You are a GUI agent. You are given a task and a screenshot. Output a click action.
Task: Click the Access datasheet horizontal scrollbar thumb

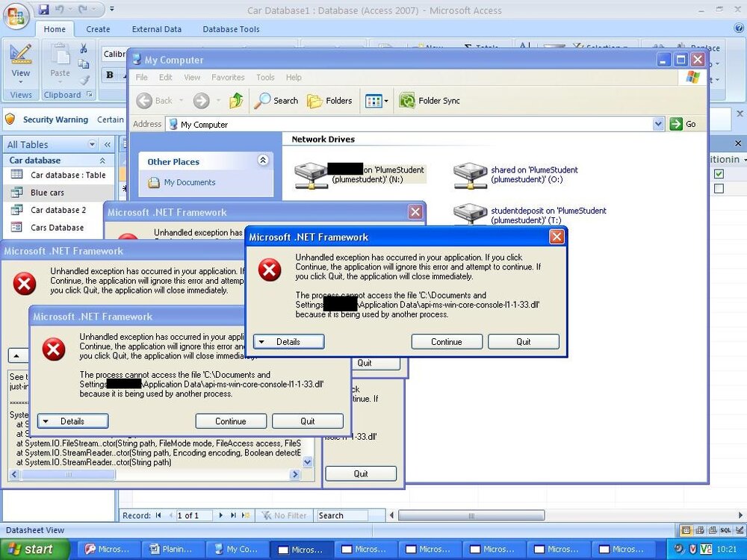click(471, 515)
